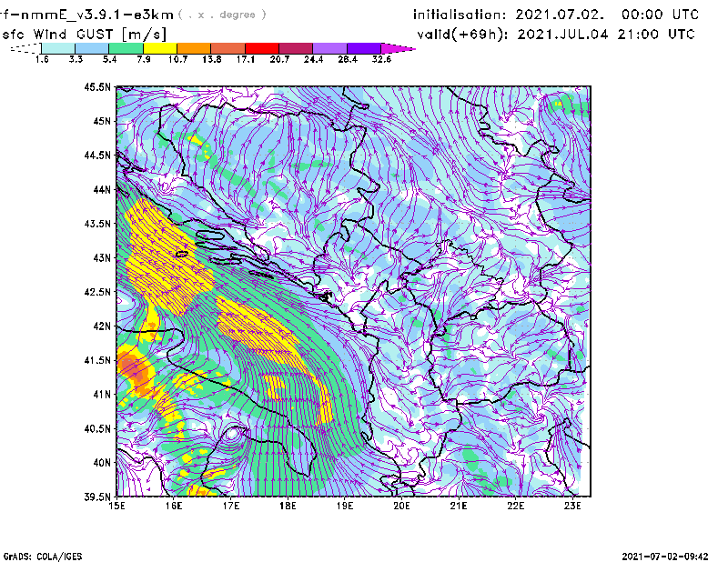Click the 23E longitude axis label
728x562 pixels.
572,506
